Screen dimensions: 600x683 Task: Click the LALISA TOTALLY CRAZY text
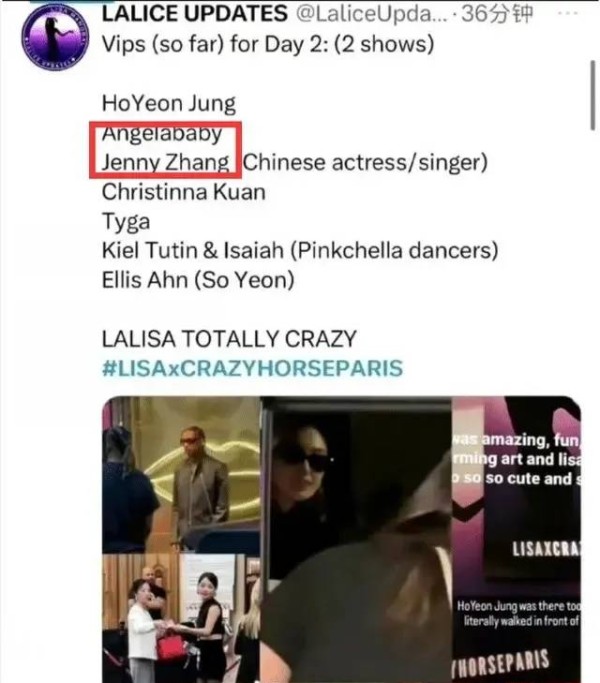[229, 339]
